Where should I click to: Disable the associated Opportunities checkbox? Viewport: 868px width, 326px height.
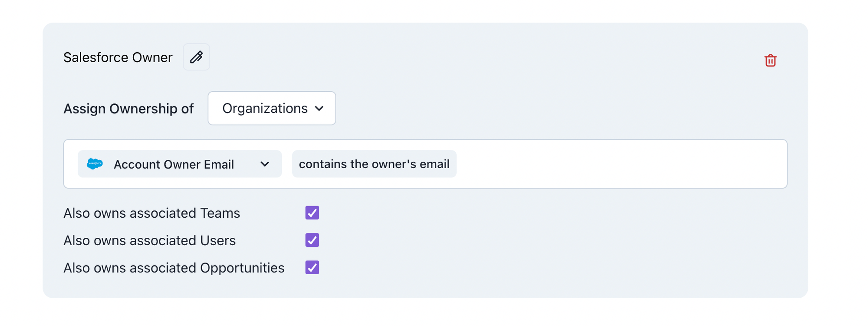point(312,267)
